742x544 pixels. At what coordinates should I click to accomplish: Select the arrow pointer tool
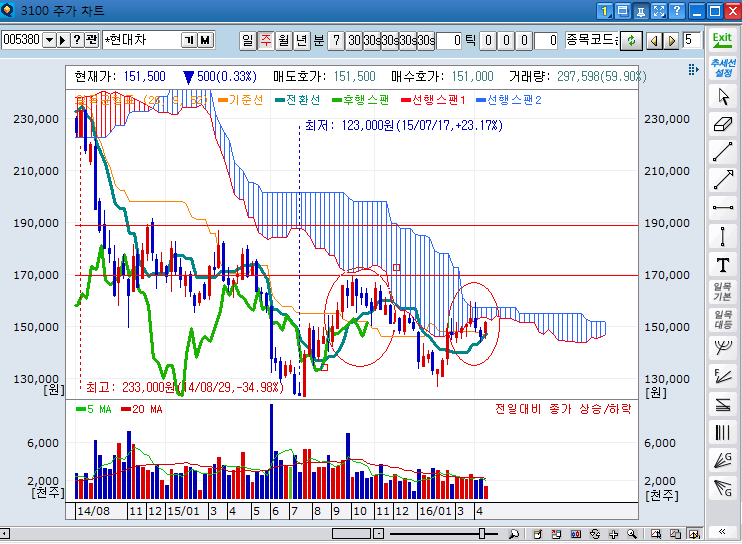click(x=722, y=97)
